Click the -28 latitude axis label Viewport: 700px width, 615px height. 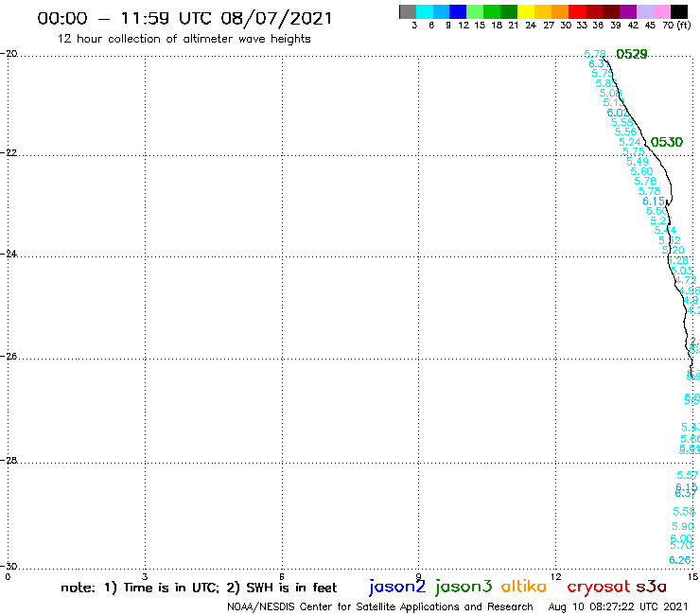9,460
